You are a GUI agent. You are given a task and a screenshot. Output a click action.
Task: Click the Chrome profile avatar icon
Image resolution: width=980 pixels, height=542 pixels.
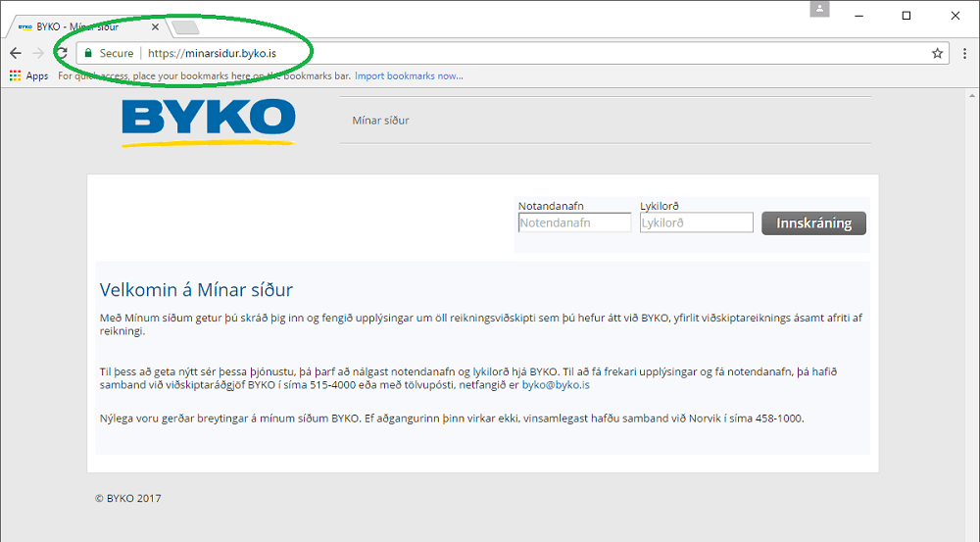pos(819,10)
